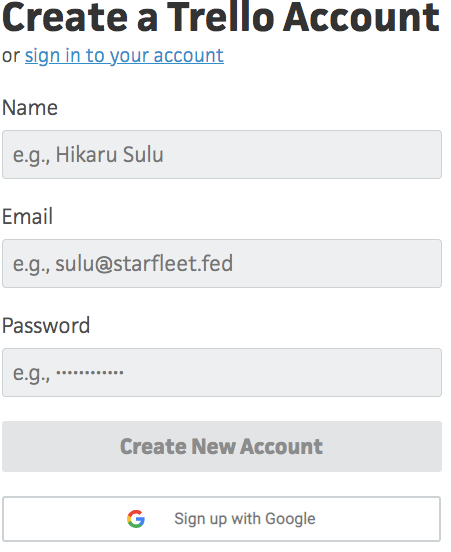Click the Email field label

27,216
